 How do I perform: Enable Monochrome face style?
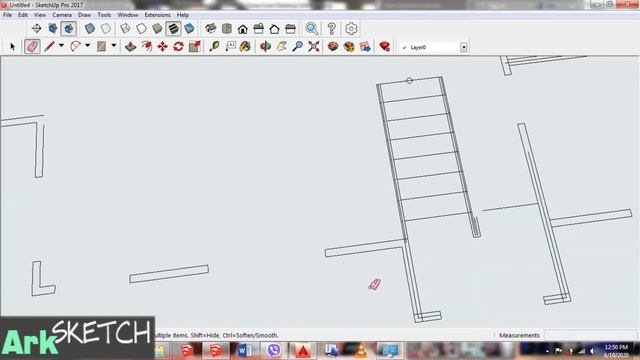tap(189, 29)
